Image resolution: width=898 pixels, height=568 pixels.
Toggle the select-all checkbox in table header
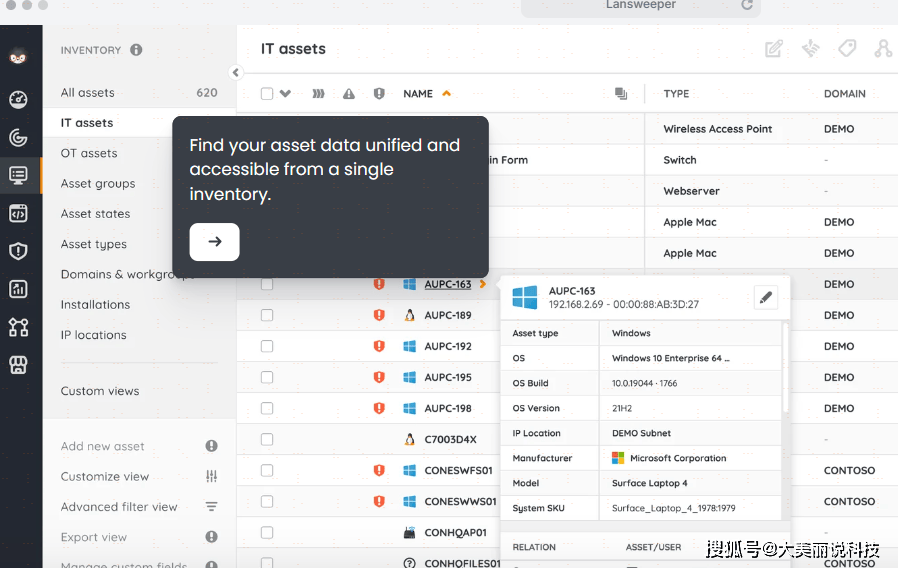click(267, 94)
